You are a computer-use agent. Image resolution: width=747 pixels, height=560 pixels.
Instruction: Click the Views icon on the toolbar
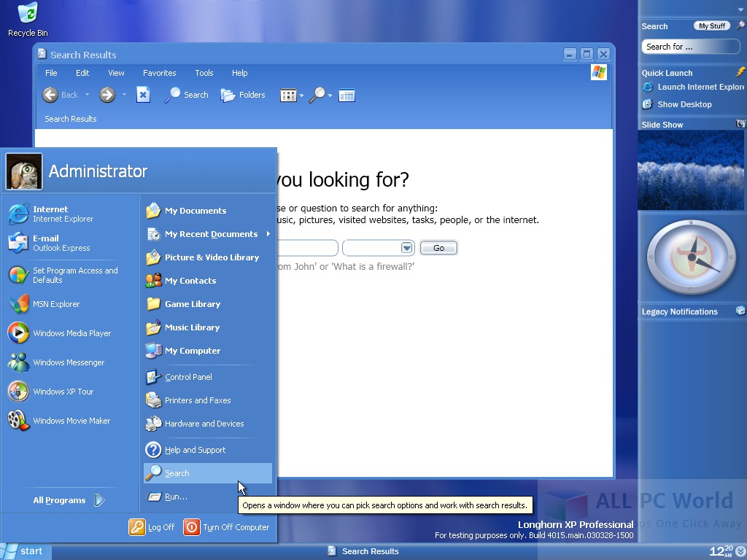pos(289,95)
